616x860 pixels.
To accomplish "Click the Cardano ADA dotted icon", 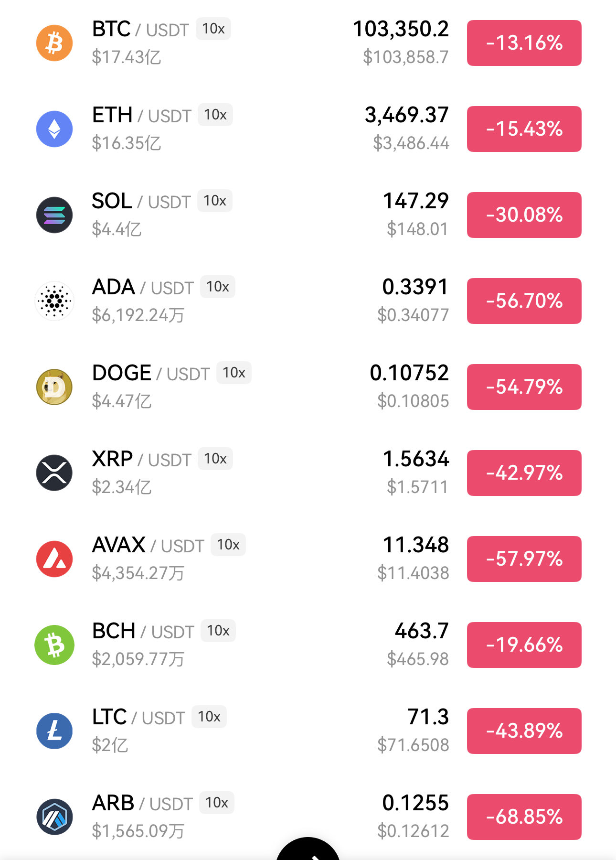I will pos(54,301).
